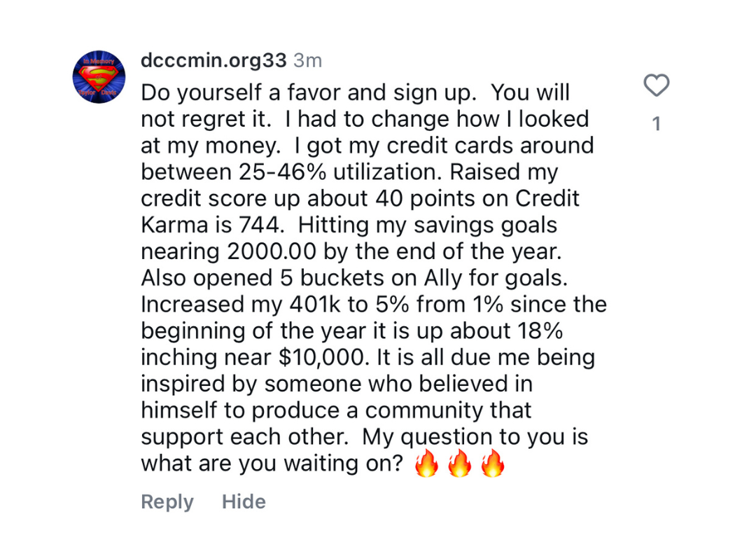756x556 pixels.
Task: Select the middle fire emoji
Action: (x=459, y=463)
